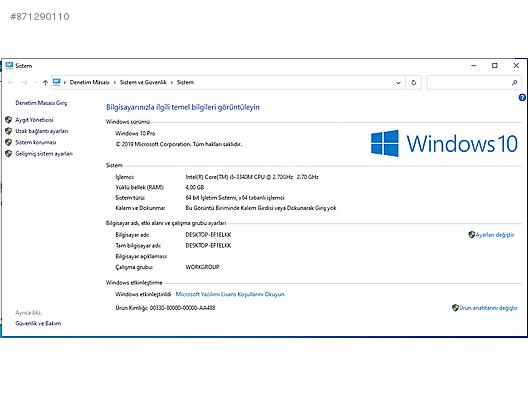Click shield icon next to Ürün anahtarını değiştir
The image size is (528, 396).
coord(455,308)
